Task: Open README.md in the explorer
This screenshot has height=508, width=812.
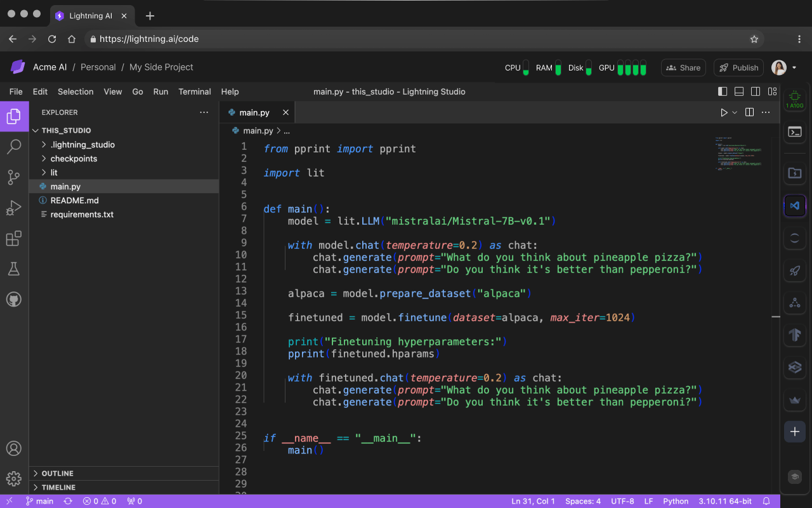Action: [74, 201]
